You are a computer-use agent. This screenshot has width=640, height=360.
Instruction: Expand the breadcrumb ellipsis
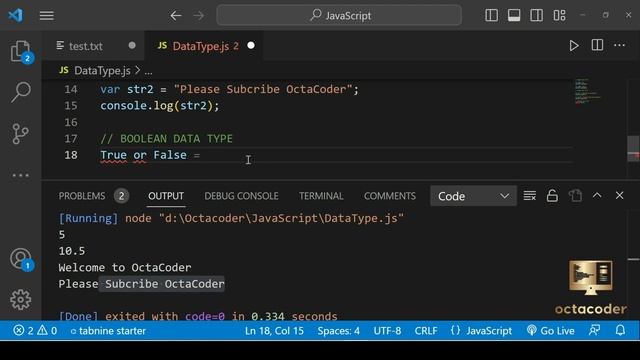[x=149, y=71]
